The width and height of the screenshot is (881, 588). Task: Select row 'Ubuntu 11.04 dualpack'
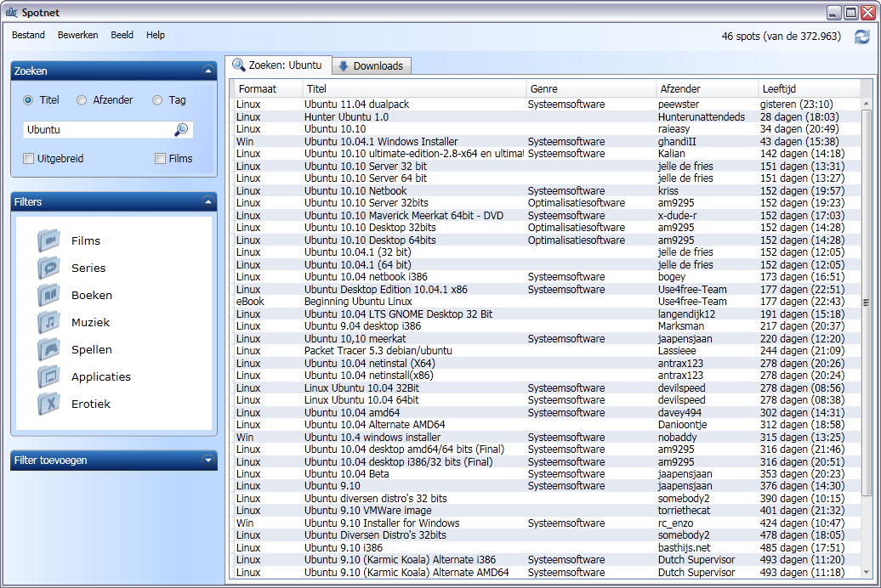[548, 105]
